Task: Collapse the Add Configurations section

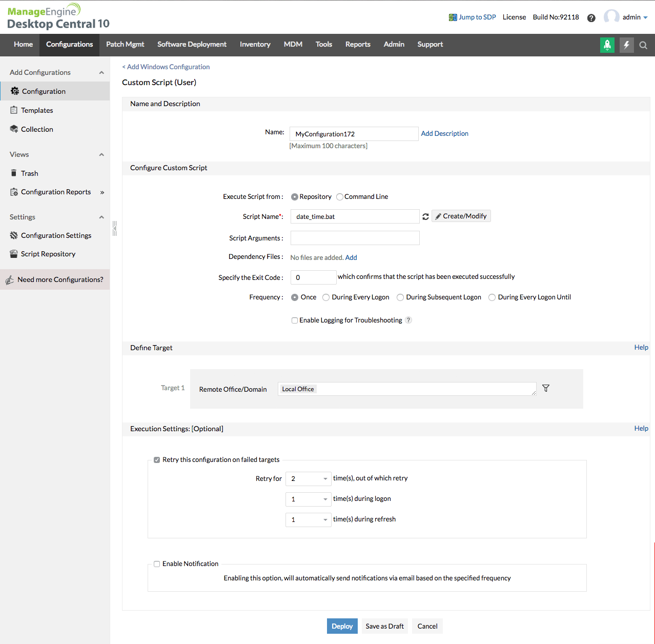Action: pos(101,72)
